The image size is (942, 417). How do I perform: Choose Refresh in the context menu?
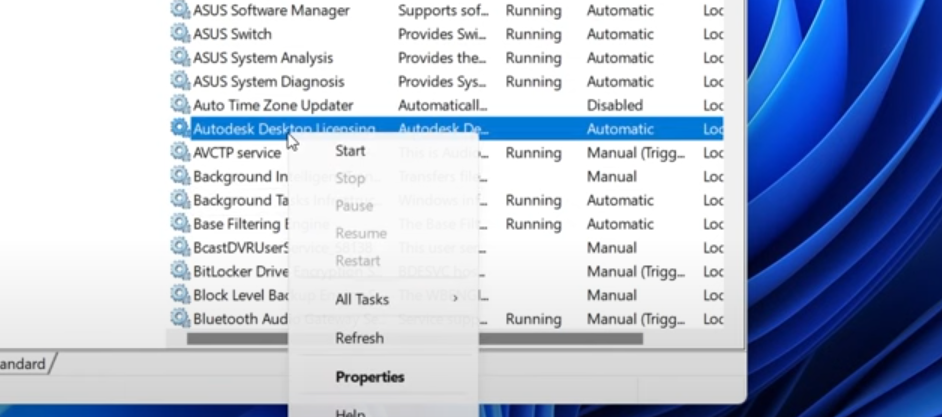[359, 338]
